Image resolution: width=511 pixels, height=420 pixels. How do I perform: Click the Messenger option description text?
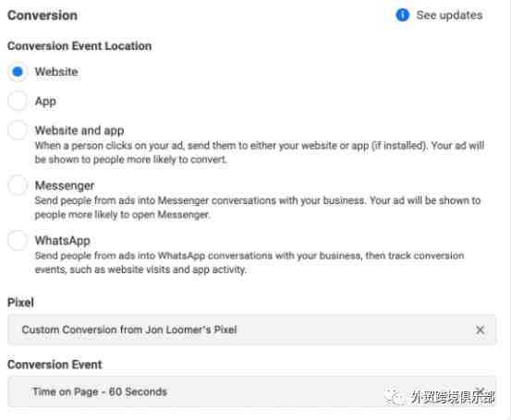click(258, 208)
